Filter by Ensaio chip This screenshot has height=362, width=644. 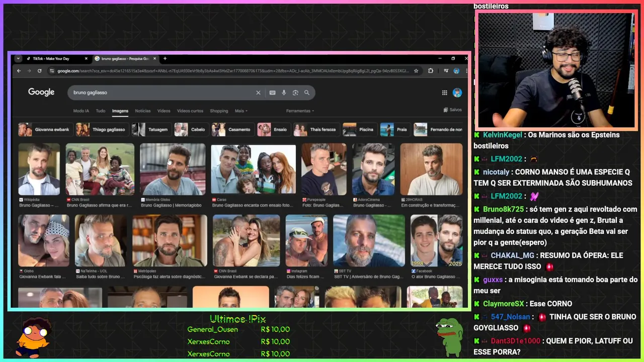coord(274,129)
